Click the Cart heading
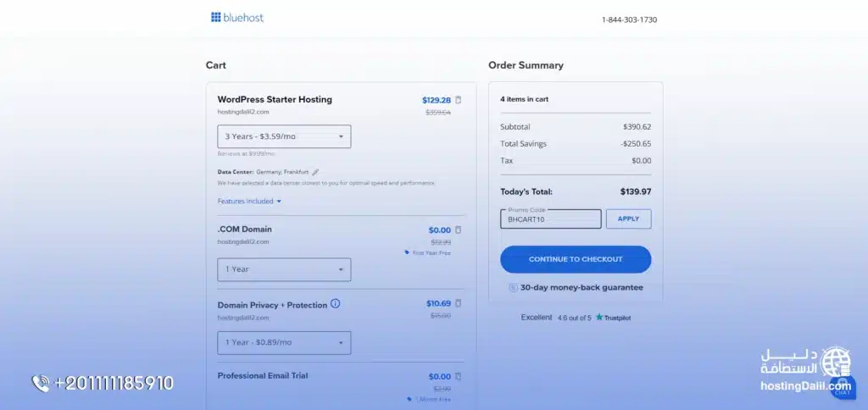The image size is (868, 410). pos(216,65)
